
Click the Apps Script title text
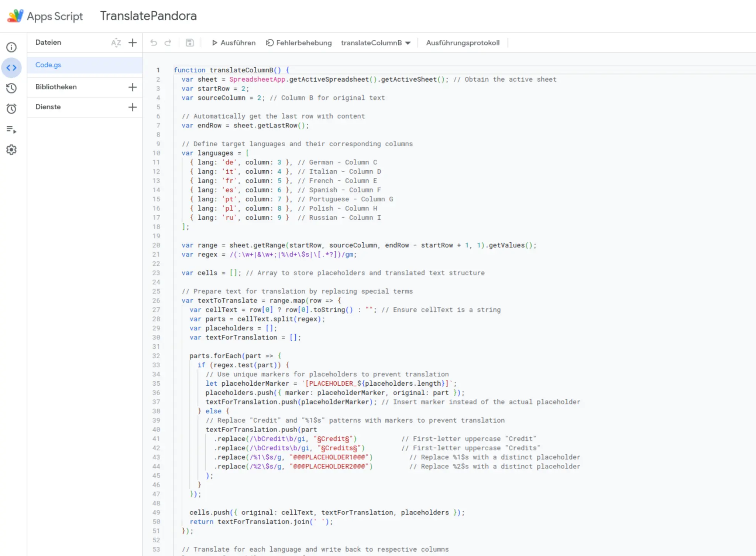[55, 16]
